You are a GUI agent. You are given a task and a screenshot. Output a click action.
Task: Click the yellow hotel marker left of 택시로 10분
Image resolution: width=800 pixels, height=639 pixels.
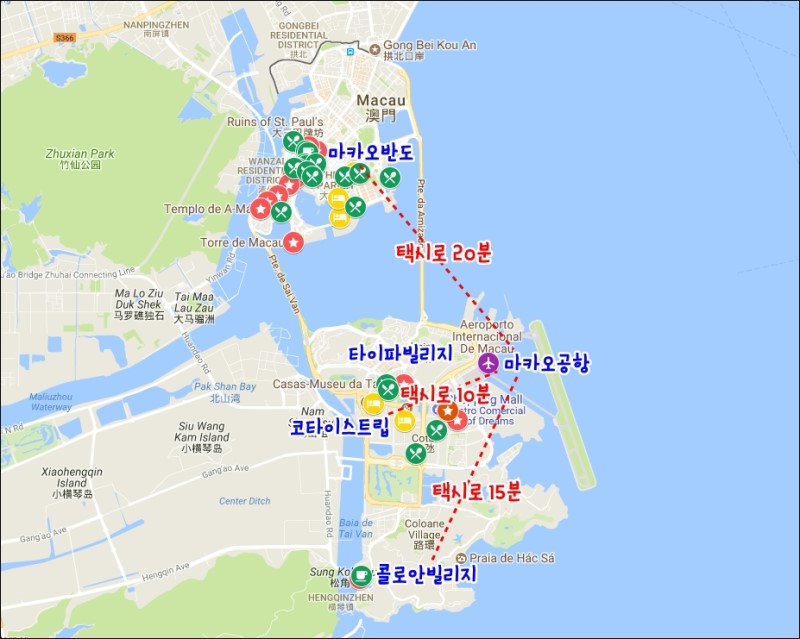[x=373, y=404]
